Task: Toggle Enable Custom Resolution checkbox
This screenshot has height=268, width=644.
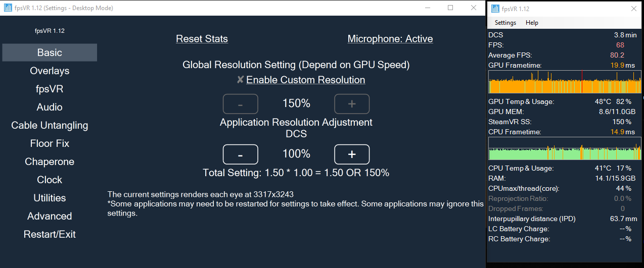Action: (240, 80)
